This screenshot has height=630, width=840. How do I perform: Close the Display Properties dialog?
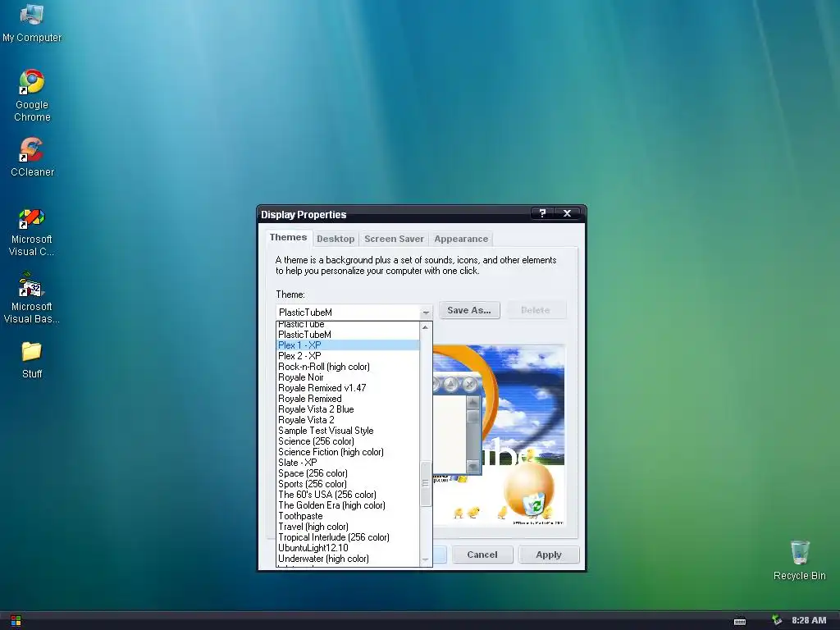coord(567,213)
